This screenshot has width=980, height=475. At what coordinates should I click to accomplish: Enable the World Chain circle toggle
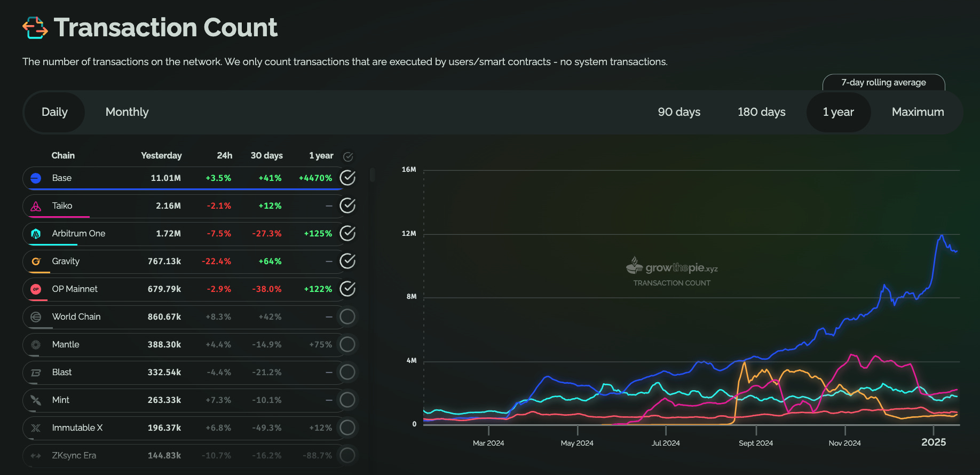(x=347, y=316)
